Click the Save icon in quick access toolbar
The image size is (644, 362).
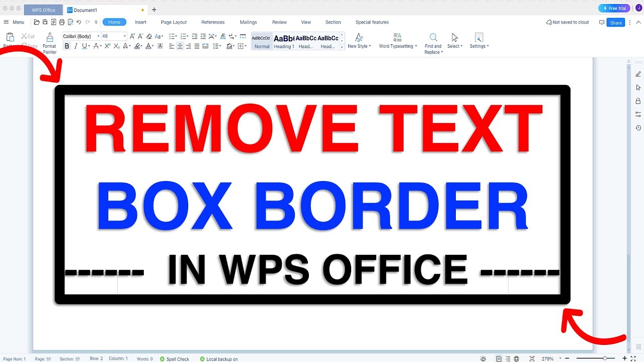click(45, 22)
